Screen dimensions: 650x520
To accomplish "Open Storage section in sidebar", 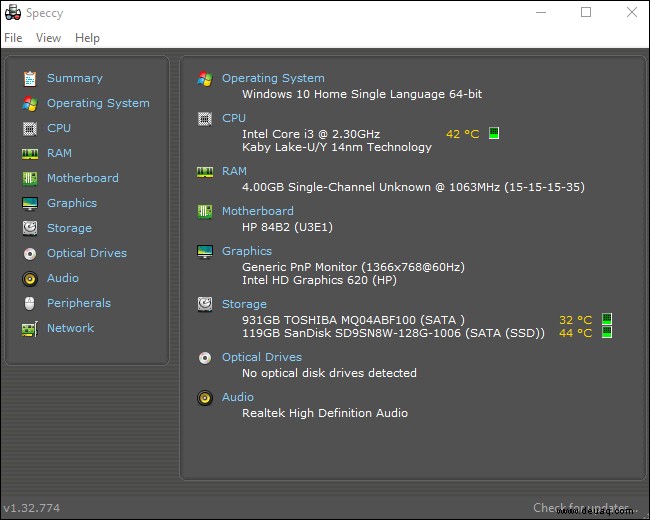I will point(69,228).
